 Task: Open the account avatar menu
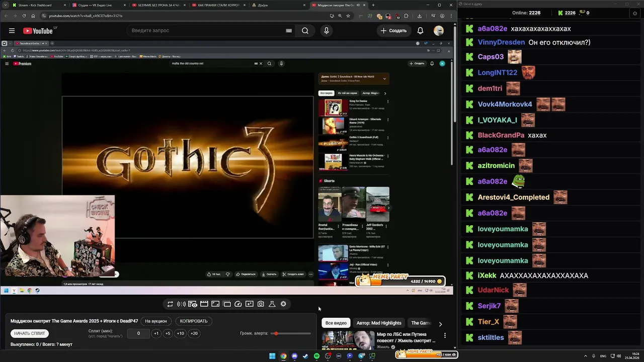coord(439,31)
